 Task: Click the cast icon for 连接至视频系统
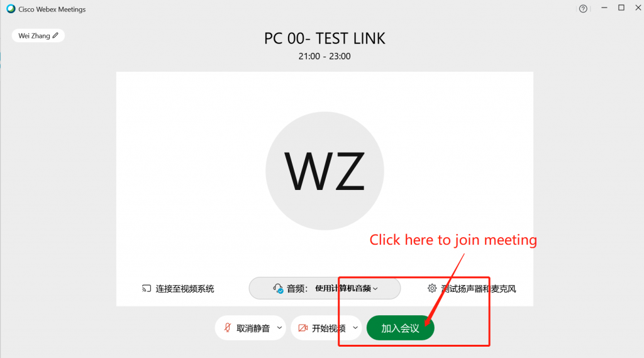click(146, 289)
